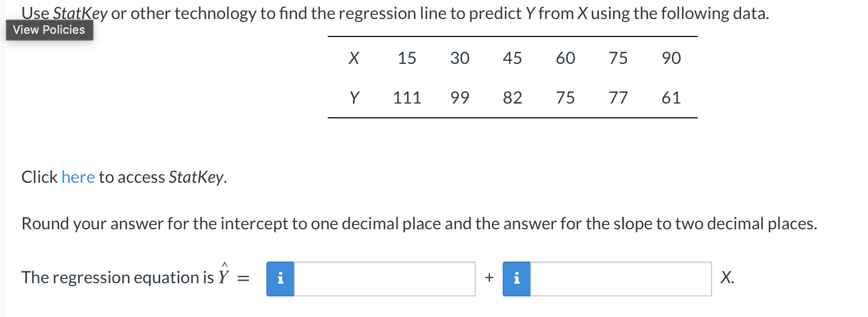Click the info icon beside the intercept field
Screen dimensions: 868x317
tap(281, 278)
